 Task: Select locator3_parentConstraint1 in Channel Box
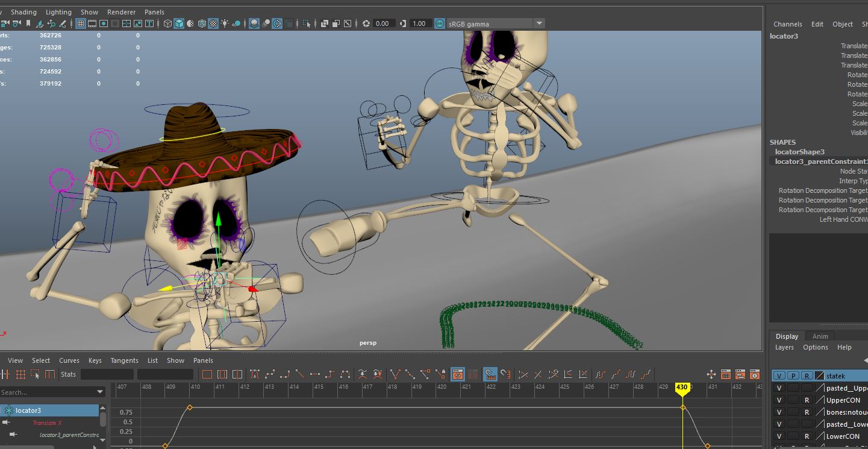click(x=821, y=162)
